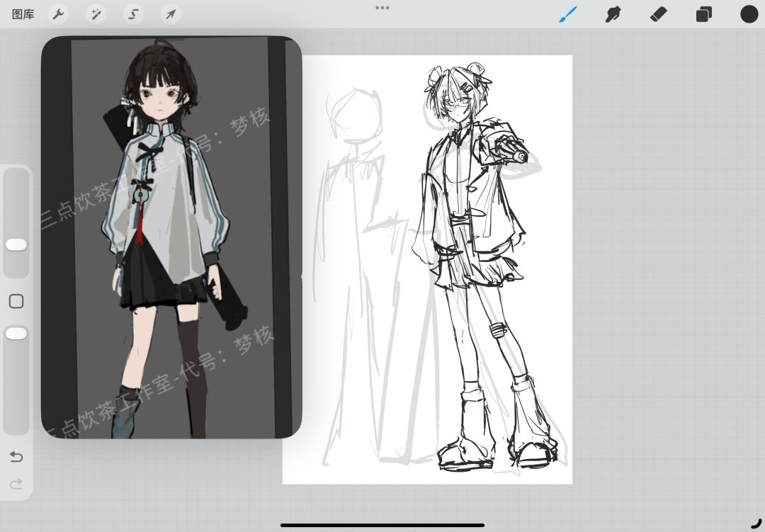This screenshot has height=532, width=765.
Task: Open the Layers panel
Action: 703,15
